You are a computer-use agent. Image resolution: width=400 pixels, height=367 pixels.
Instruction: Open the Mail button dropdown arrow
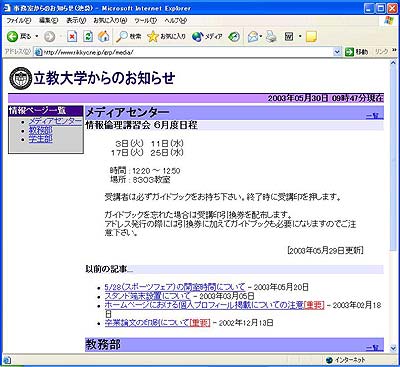(x=261, y=36)
